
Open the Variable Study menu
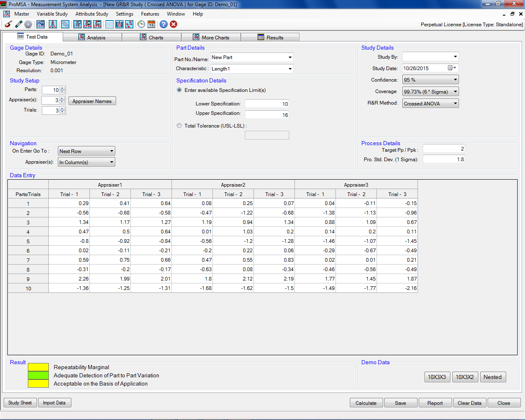point(52,14)
